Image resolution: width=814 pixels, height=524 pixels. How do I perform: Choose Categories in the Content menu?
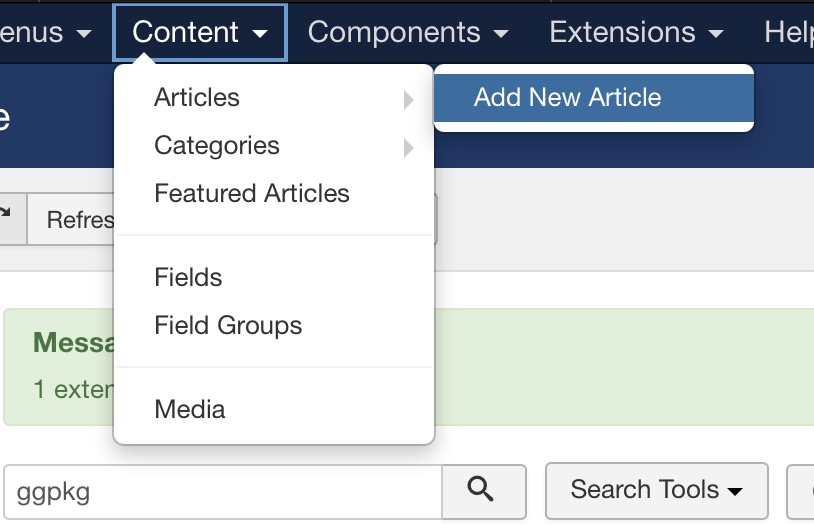tap(217, 146)
